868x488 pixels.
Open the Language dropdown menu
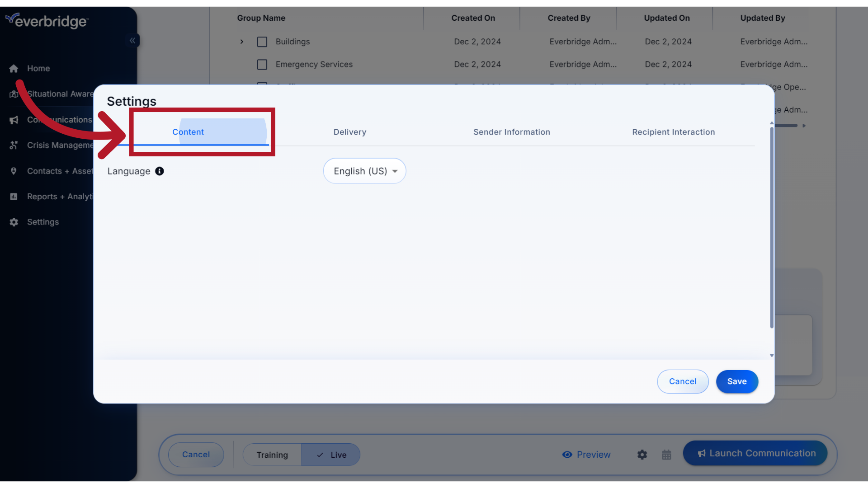click(364, 170)
